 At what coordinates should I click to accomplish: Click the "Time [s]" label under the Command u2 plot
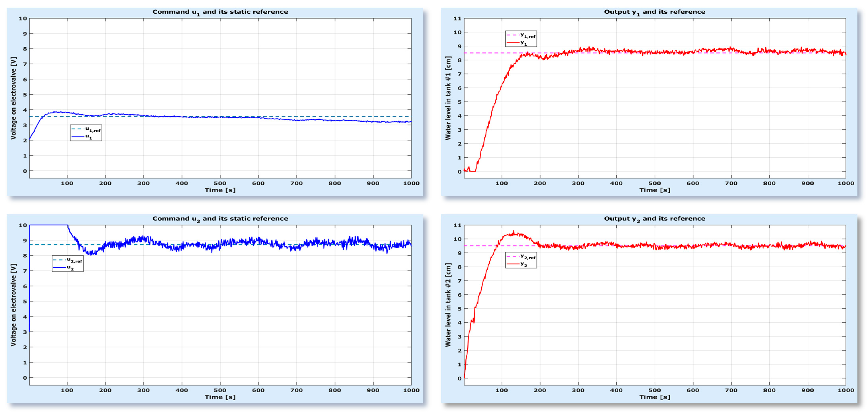point(220,397)
